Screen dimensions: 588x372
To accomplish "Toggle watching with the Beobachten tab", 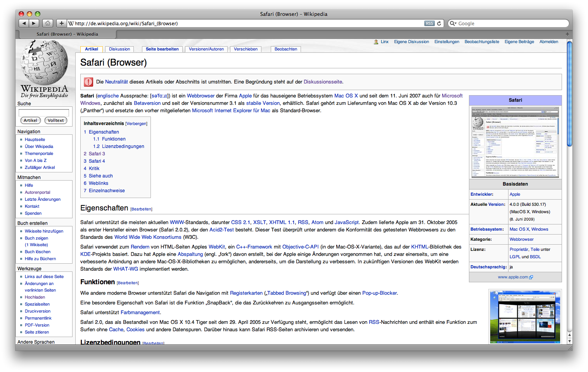I will point(286,49).
